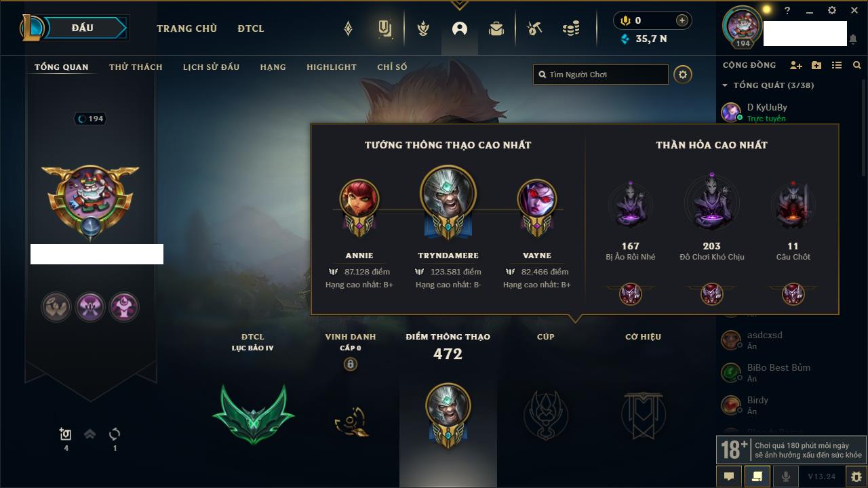Viewport: 868px width, 488px height.
Task: Expand the bug report icon at bottom right
Action: (x=856, y=476)
